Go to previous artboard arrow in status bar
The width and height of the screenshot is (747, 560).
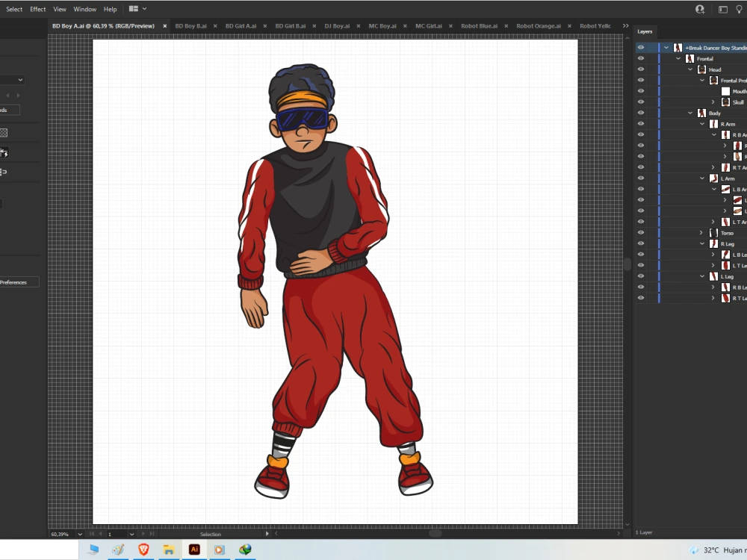[x=100, y=534]
